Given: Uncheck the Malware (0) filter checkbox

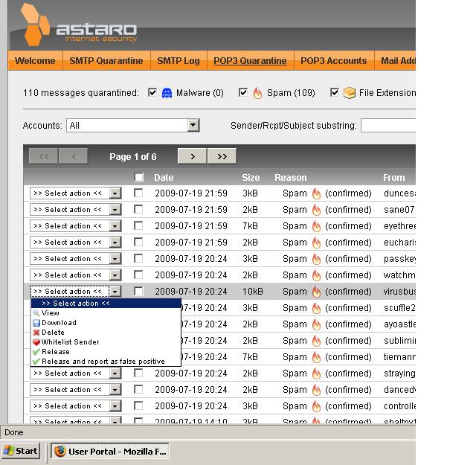Looking at the screenshot, I should [x=152, y=92].
